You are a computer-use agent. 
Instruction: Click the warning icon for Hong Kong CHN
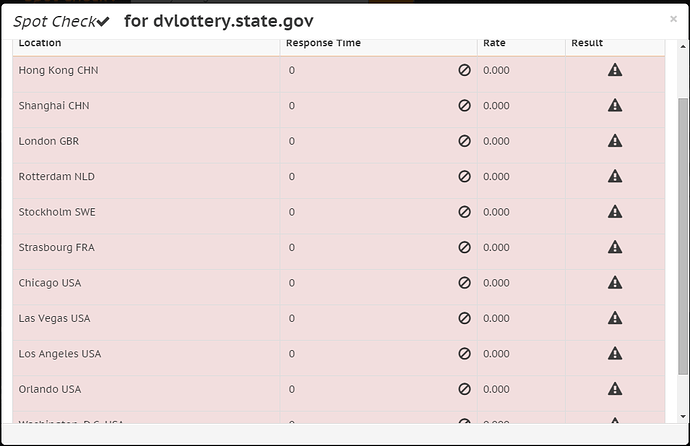click(x=615, y=70)
